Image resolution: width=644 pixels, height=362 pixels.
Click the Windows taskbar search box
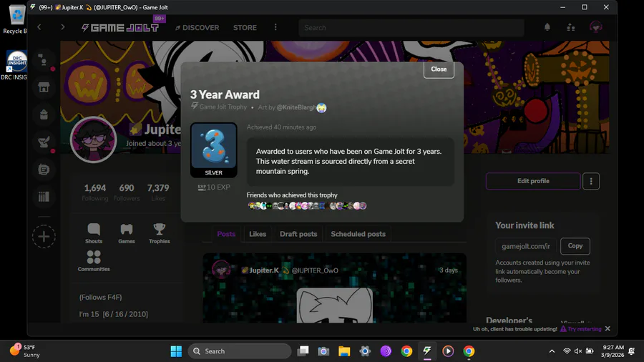click(240, 351)
